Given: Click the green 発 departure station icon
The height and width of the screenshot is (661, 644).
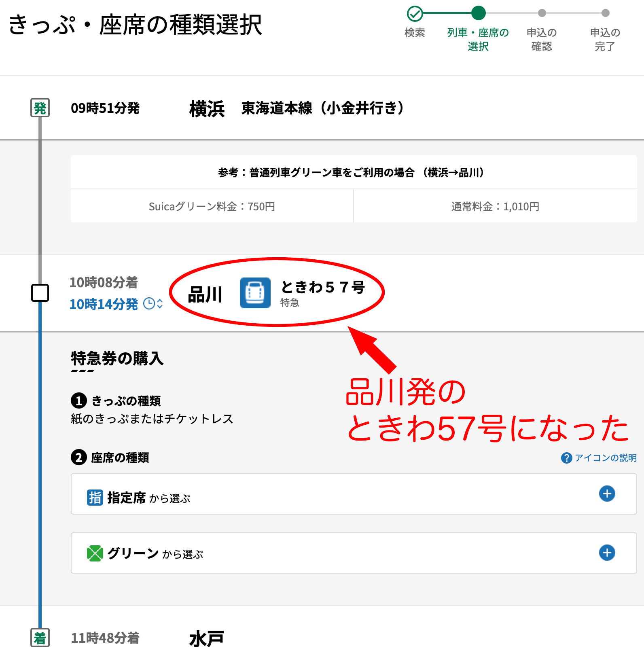Looking at the screenshot, I should [40, 108].
